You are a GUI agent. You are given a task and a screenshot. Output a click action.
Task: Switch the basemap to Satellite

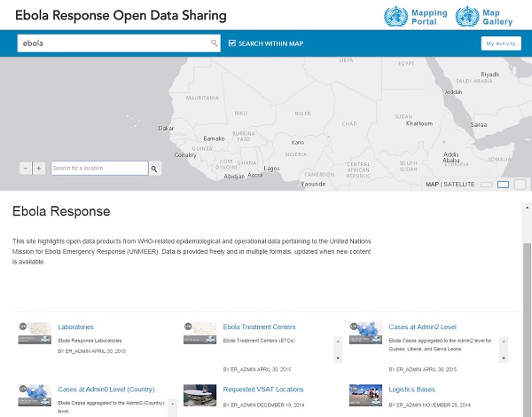pos(459,185)
